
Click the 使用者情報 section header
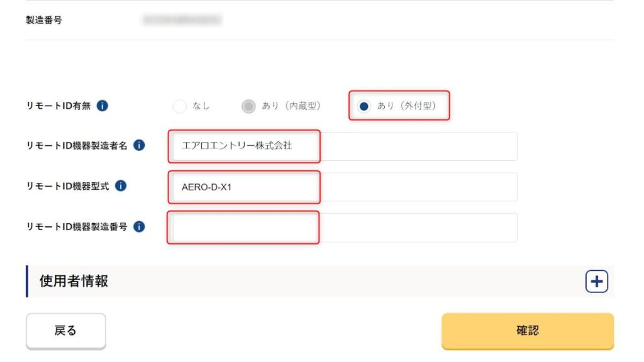point(74,281)
